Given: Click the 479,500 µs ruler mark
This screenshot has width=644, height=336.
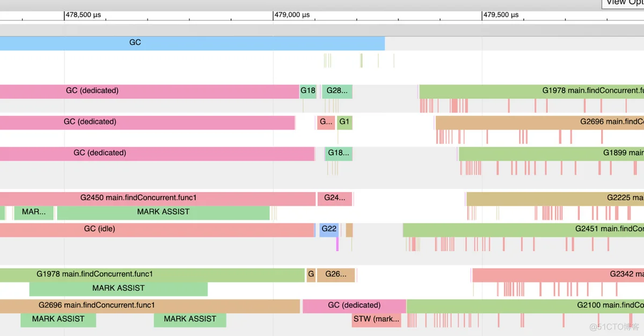Looking at the screenshot, I should 501,15.
